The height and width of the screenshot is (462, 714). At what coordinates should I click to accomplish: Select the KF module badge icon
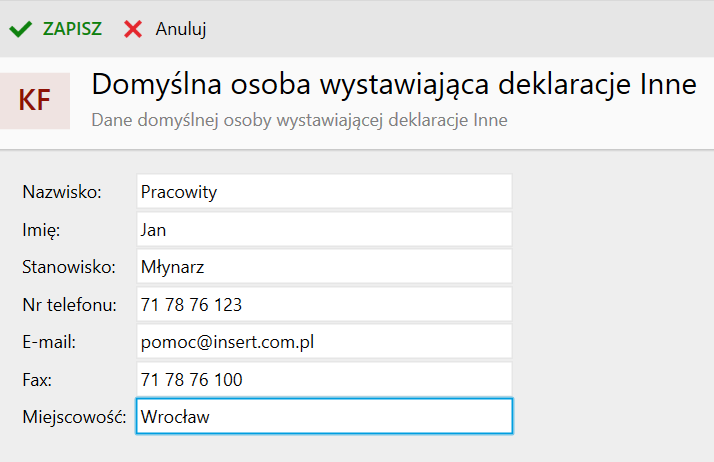click(35, 101)
